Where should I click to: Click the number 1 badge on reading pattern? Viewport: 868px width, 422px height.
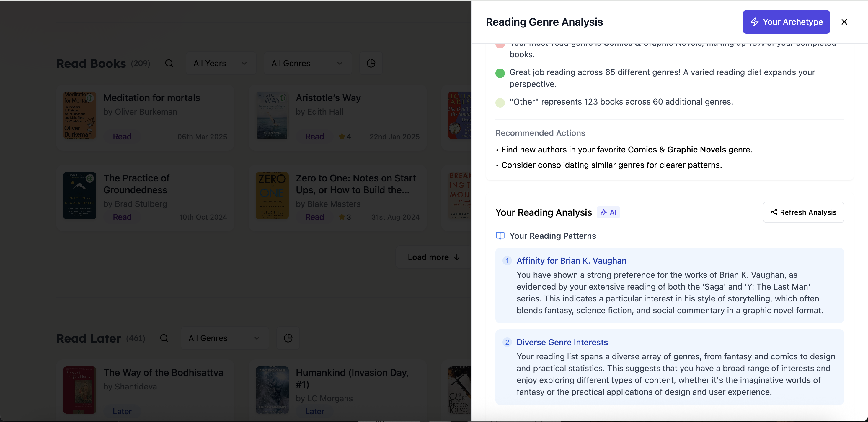507,261
